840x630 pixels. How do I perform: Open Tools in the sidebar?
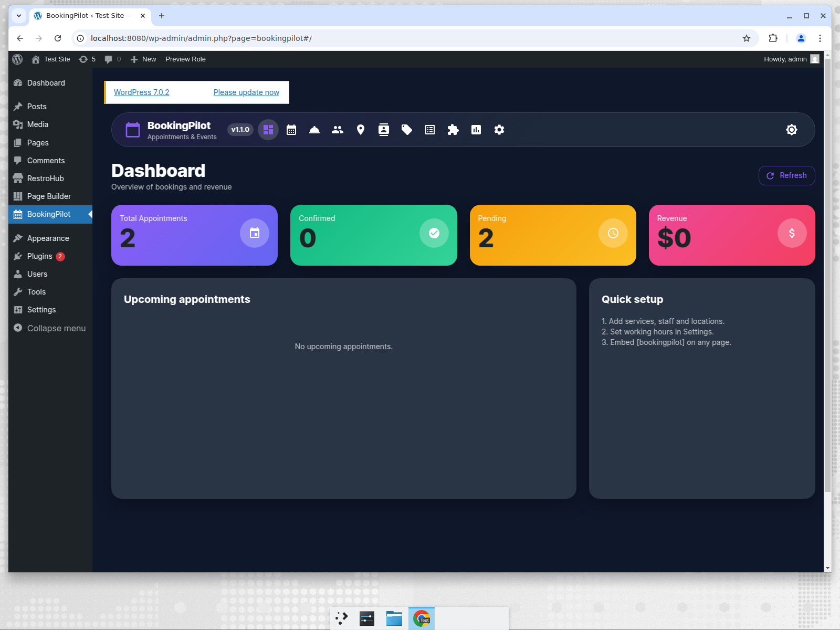50,292
